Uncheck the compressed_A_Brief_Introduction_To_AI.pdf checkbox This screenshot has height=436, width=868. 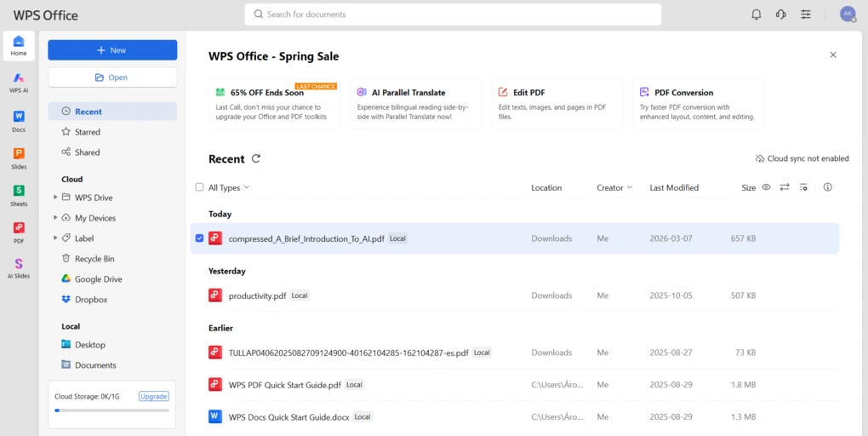(199, 238)
